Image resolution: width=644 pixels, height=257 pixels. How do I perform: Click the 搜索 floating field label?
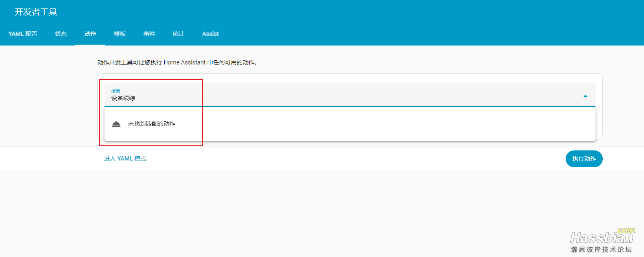[x=115, y=91]
